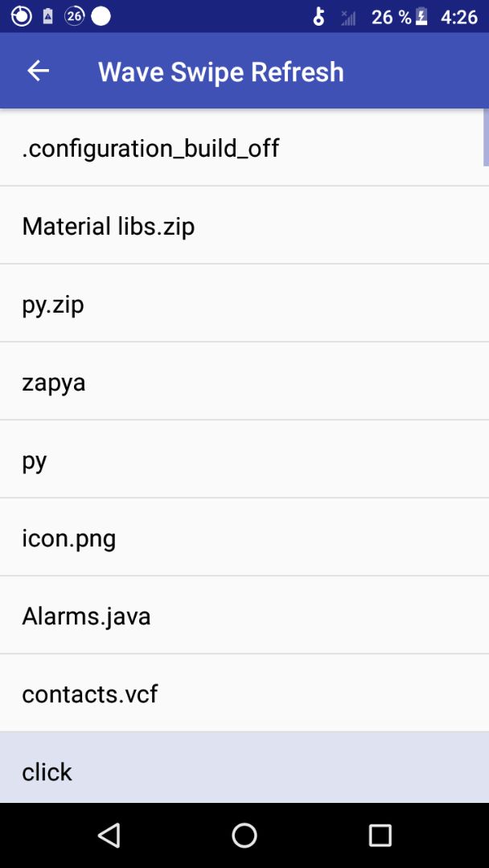
Task: Tap the 4:26 clock in the status bar
Action: pos(459,17)
